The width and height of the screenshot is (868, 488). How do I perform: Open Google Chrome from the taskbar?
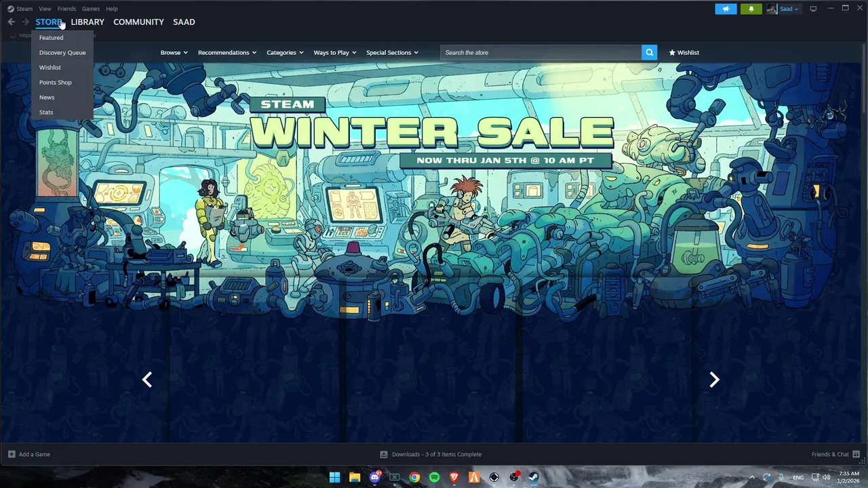click(x=414, y=477)
